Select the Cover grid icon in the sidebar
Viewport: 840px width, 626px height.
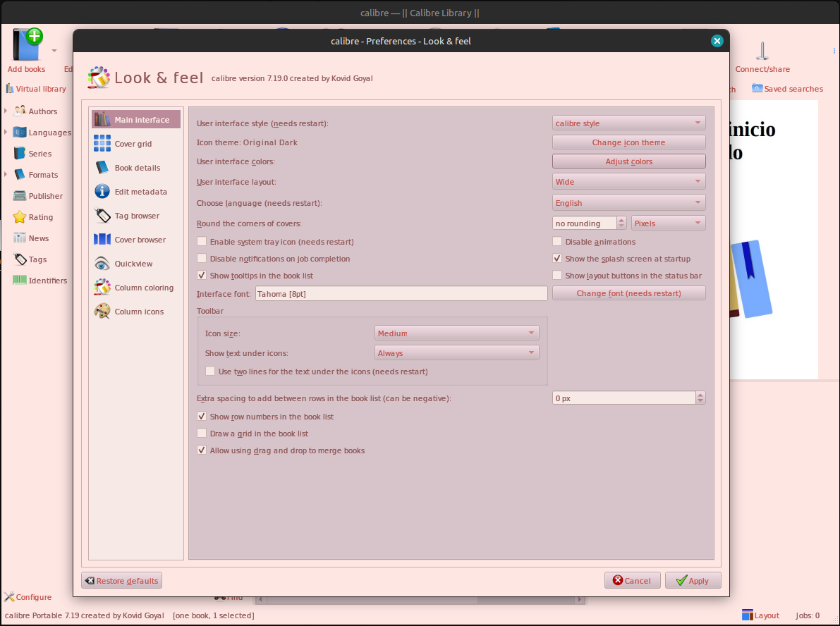click(102, 144)
